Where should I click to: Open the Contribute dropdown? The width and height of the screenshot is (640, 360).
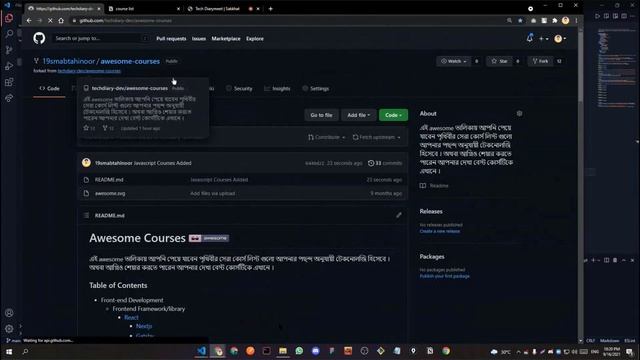point(327,137)
